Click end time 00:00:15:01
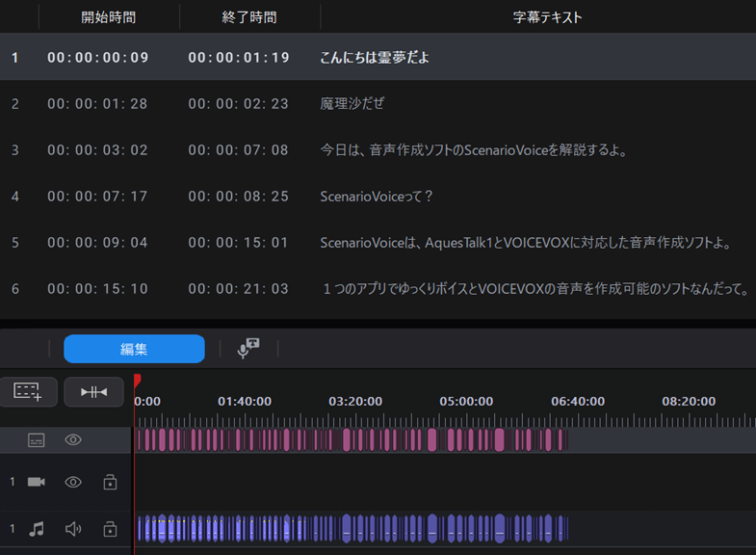Screen dimensions: 756x555 238,243
